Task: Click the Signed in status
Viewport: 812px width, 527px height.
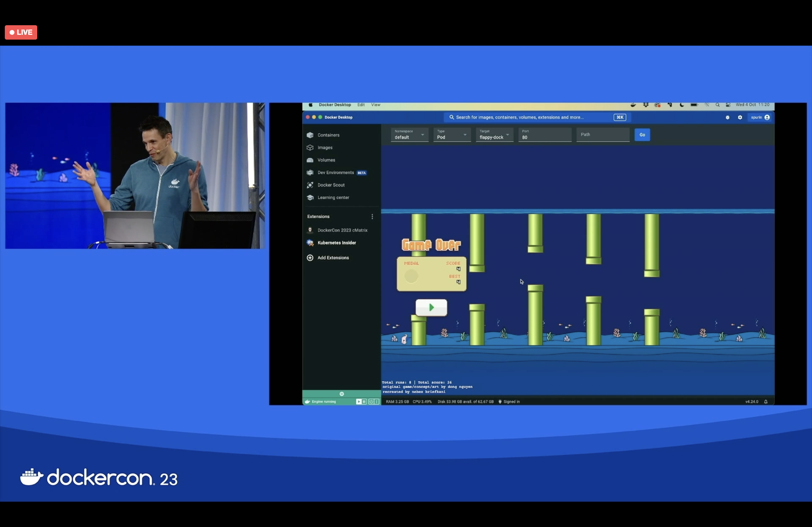Action: coord(509,402)
